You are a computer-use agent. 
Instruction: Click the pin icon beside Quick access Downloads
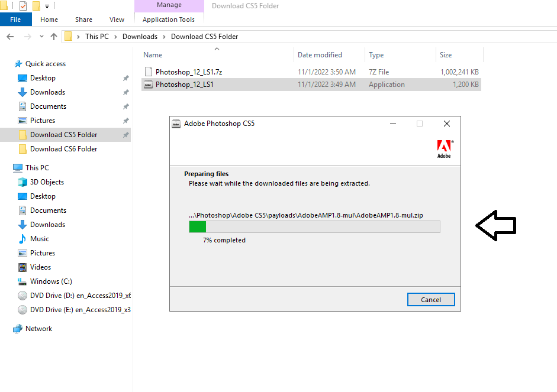[125, 92]
